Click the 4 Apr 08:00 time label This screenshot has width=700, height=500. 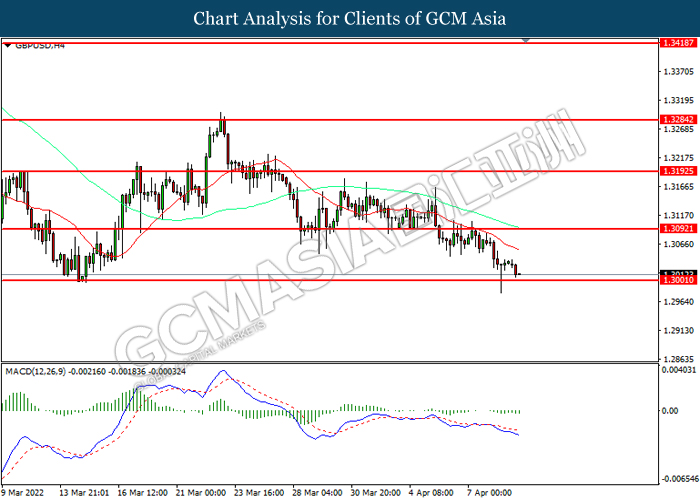(431, 493)
